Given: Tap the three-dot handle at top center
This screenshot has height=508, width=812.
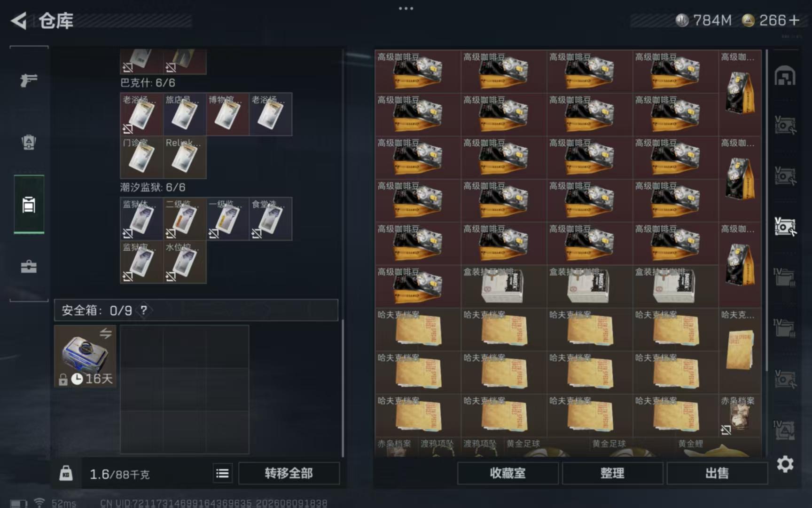Looking at the screenshot, I should point(406,8).
